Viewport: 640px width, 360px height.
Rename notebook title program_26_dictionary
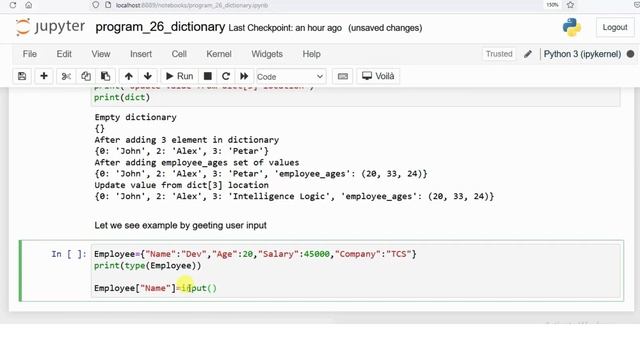click(x=160, y=27)
